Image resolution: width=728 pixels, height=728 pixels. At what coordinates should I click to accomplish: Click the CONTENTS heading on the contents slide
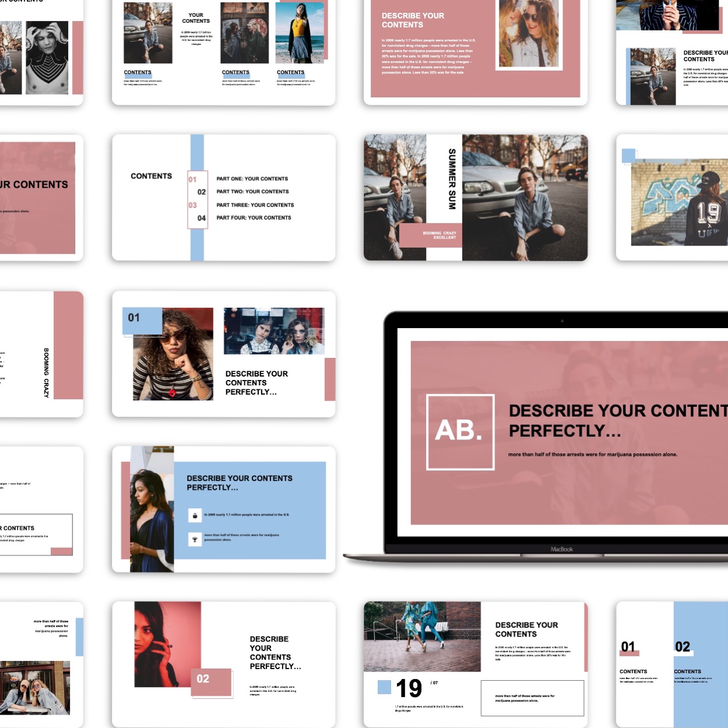click(151, 175)
